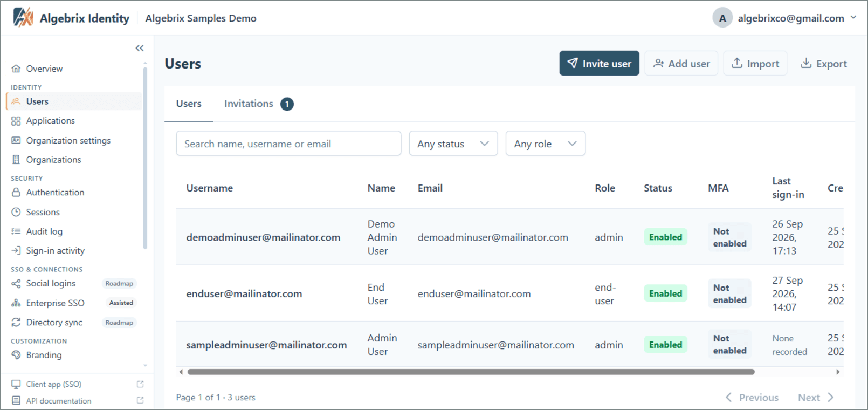Click the sampleadminuser@mailinator.com username

click(x=266, y=345)
